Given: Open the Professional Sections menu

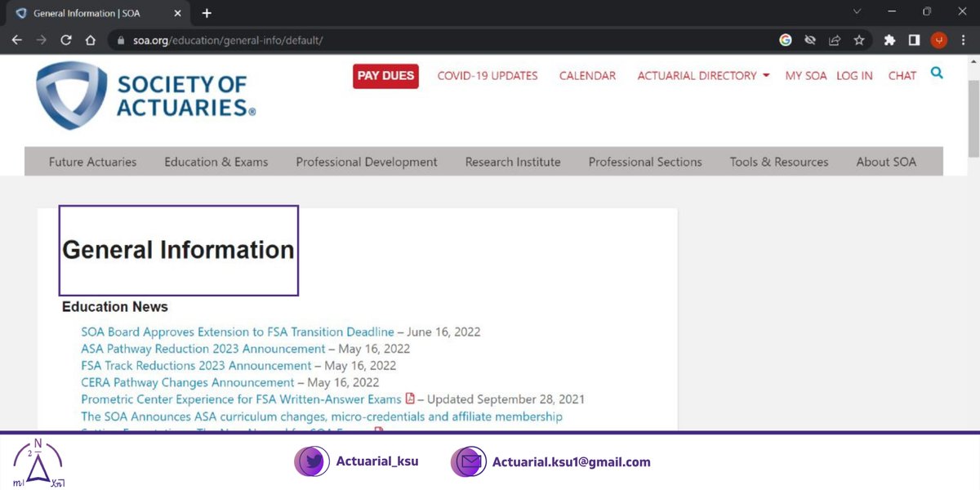Looking at the screenshot, I should point(645,162).
